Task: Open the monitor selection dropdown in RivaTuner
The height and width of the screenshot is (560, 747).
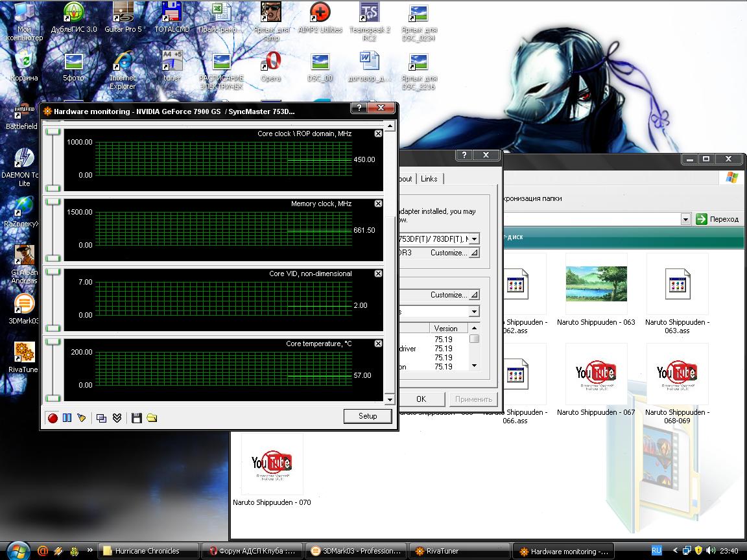Action: [x=474, y=239]
